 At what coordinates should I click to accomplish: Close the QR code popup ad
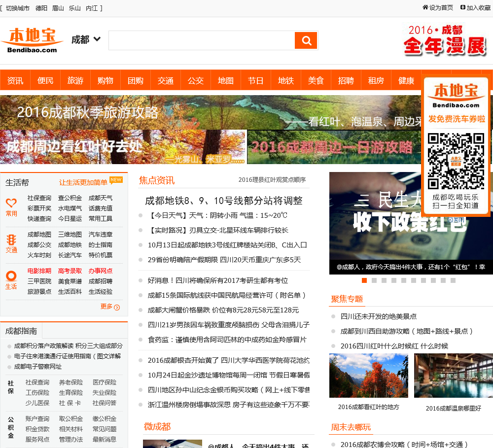point(456,219)
